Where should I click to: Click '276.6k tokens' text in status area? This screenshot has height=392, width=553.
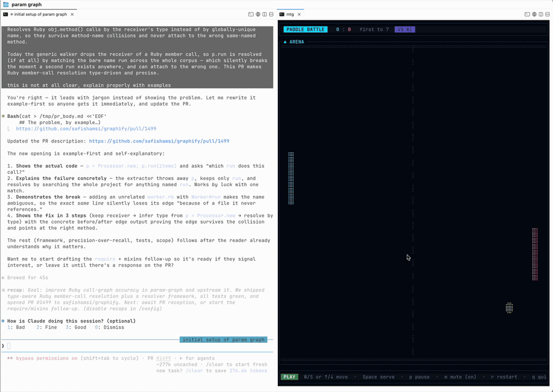click(x=248, y=370)
